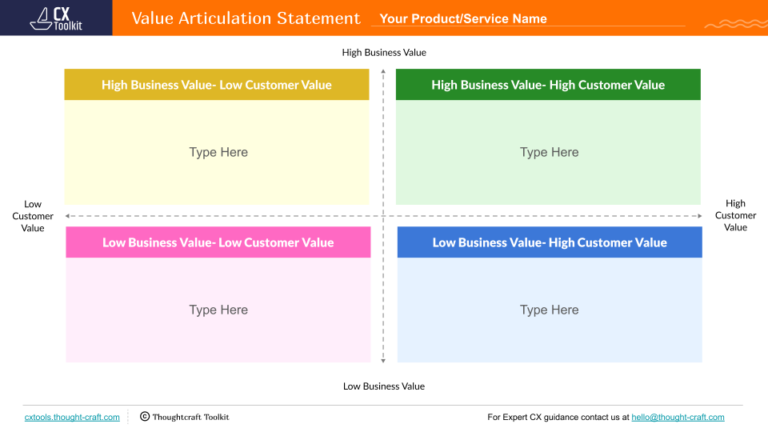Image resolution: width=768 pixels, height=432 pixels.
Task: Type Here in the yellow quadrant box
Action: (x=218, y=152)
